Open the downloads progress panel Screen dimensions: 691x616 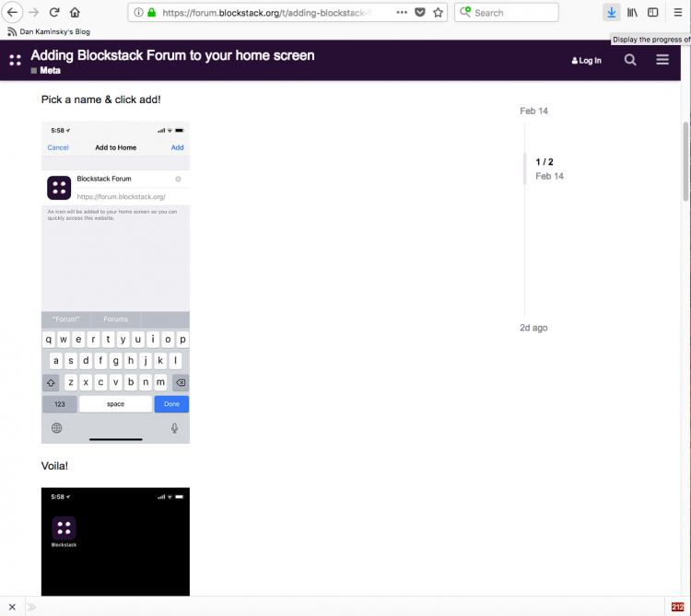[611, 12]
